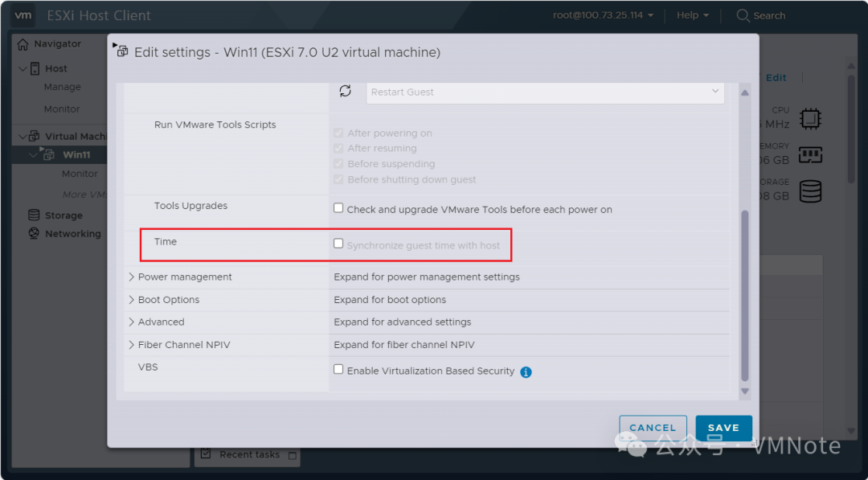This screenshot has width=868, height=480.
Task: Click the Run VMware Tools Scripts label
Action: coord(215,125)
